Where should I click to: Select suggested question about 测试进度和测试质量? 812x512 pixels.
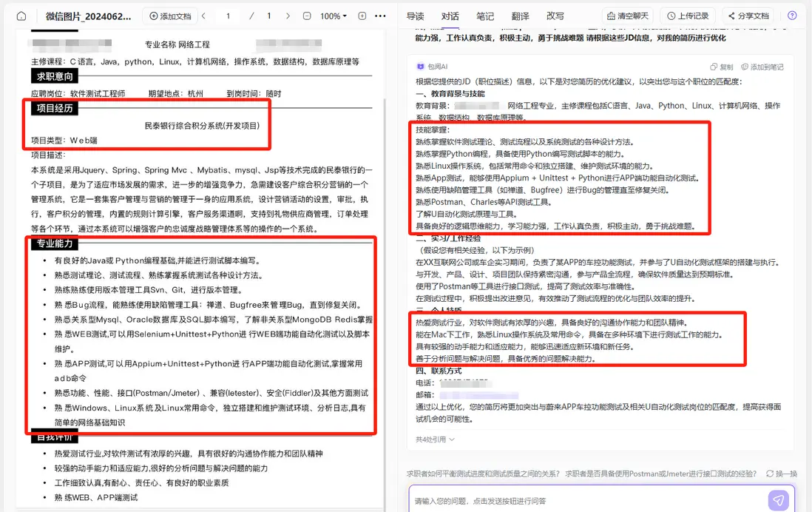(483, 474)
